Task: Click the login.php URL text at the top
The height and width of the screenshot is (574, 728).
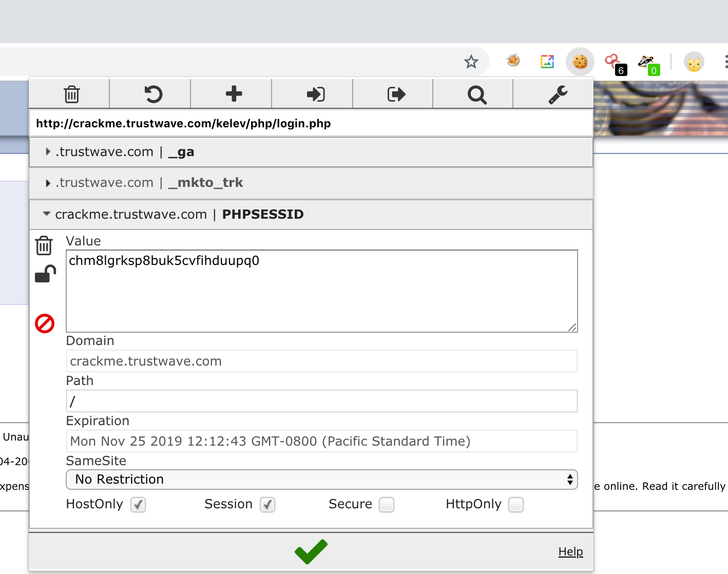Action: pos(183,123)
